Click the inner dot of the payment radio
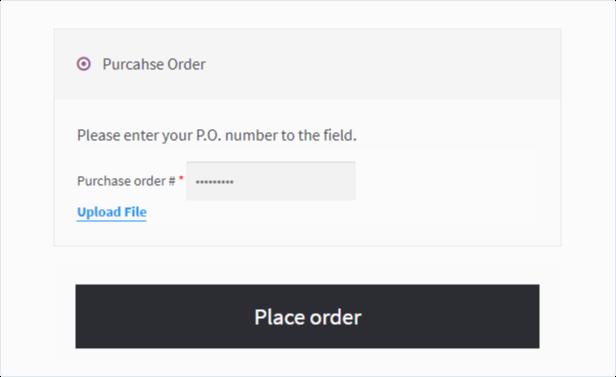The height and width of the screenshot is (377, 616). pos(84,64)
